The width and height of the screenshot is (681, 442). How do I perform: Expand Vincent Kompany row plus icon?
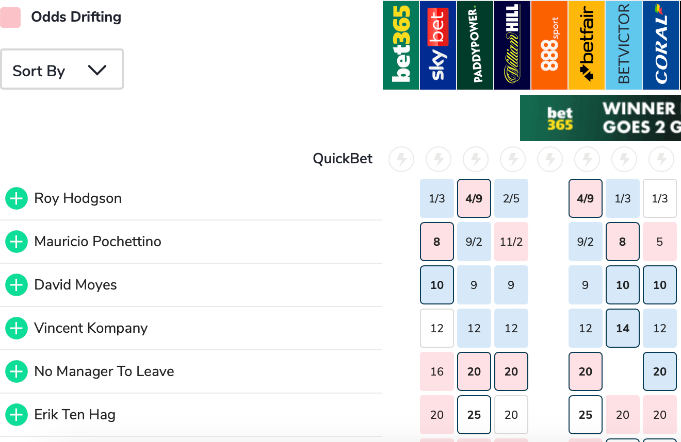click(16, 328)
